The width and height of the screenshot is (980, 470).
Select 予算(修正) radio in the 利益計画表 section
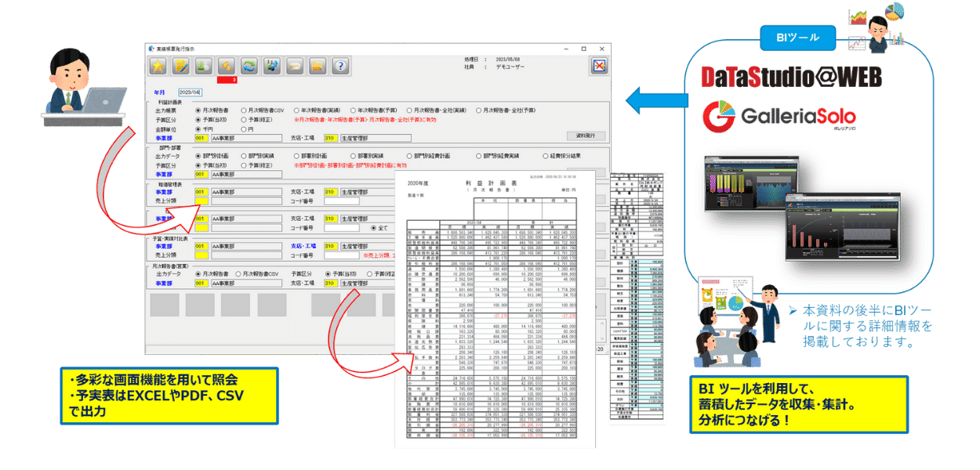pyautogui.click(x=244, y=120)
